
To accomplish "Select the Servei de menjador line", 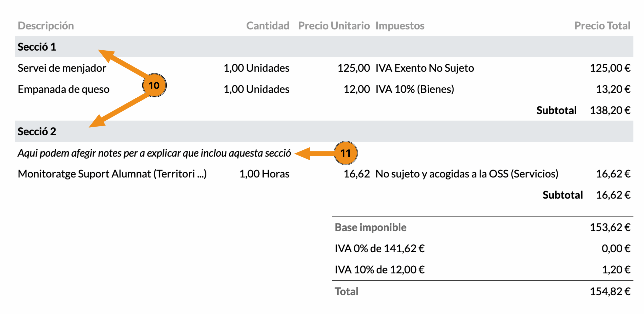I will (62, 68).
